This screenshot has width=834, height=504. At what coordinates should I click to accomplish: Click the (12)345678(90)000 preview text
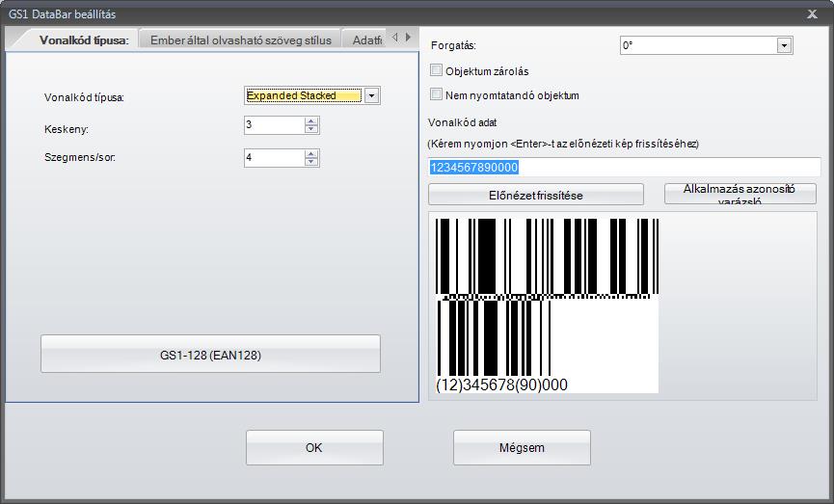(x=501, y=385)
